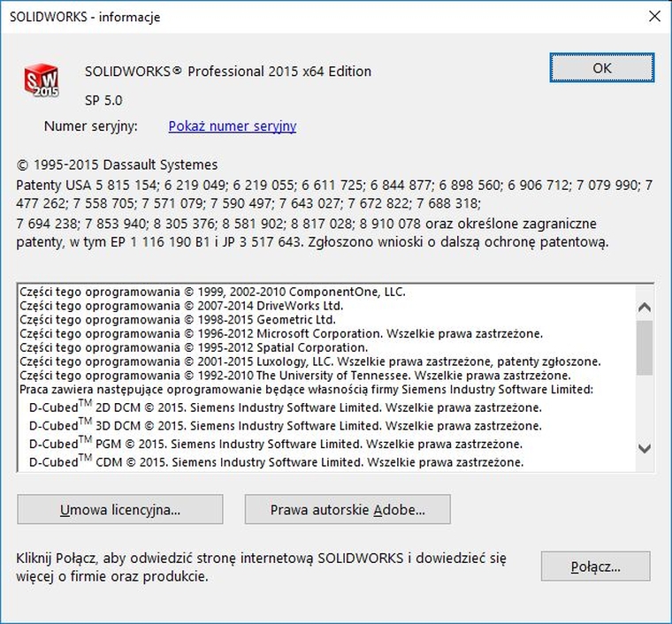
Task: Click the Numer seryjny label
Action: coord(91,126)
